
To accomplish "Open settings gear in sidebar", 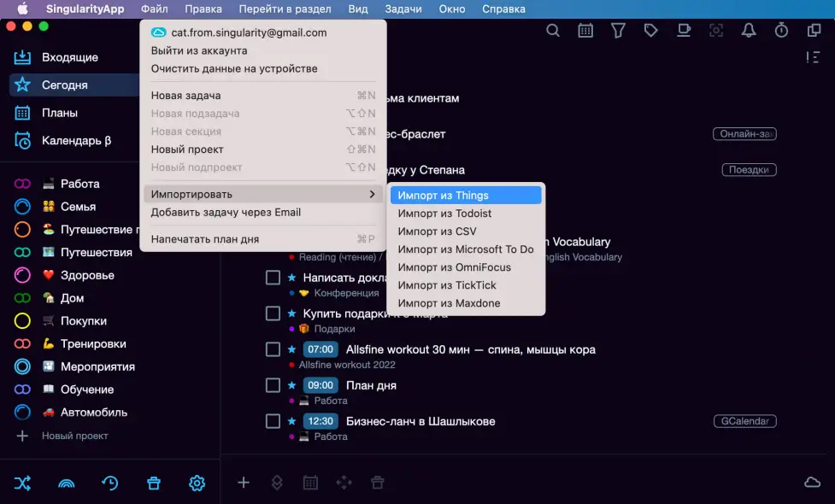I will [197, 483].
